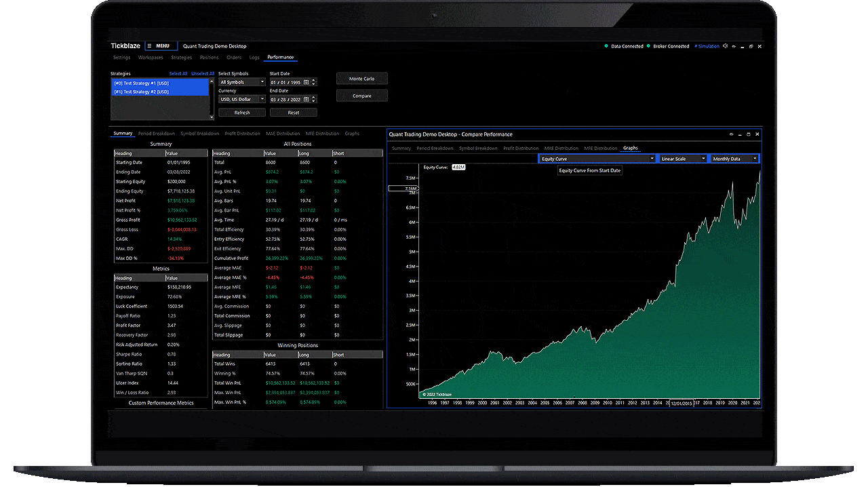Select Graphs tab in Compare Performance window
This screenshot has width=868, height=487.
pyautogui.click(x=631, y=148)
